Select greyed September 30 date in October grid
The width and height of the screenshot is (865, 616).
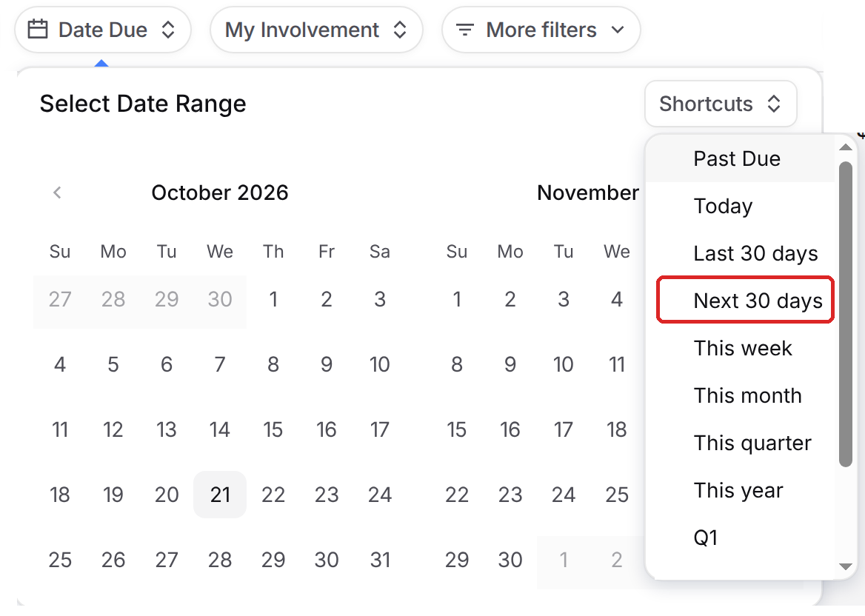click(219, 299)
